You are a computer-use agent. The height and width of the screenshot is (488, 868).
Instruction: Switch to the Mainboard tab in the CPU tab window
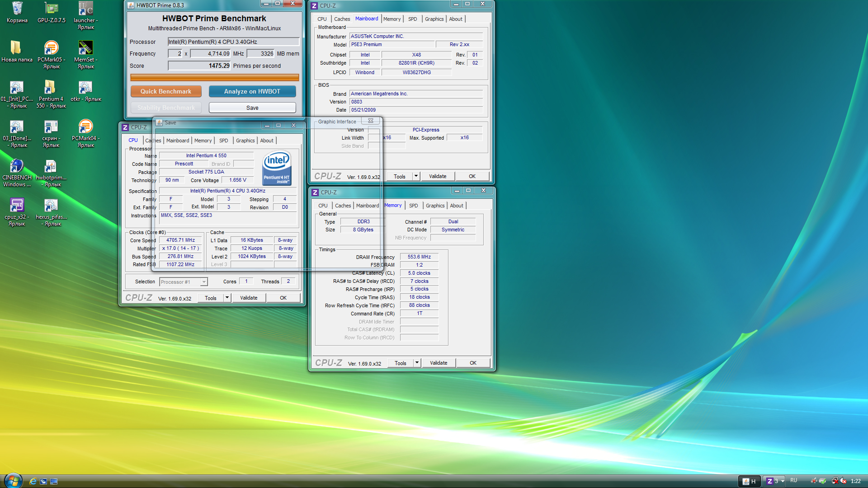[178, 141]
